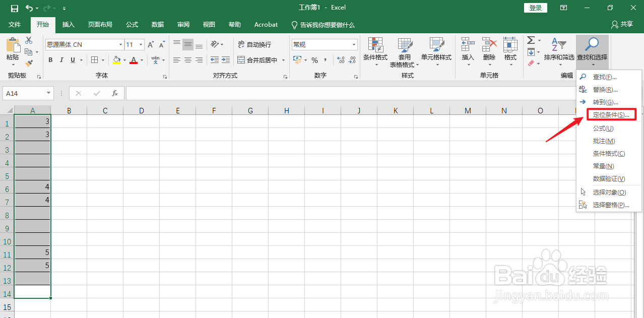This screenshot has height=318, width=644.
Task: Open 排序和筛选 sort and filter
Action: pos(559,52)
